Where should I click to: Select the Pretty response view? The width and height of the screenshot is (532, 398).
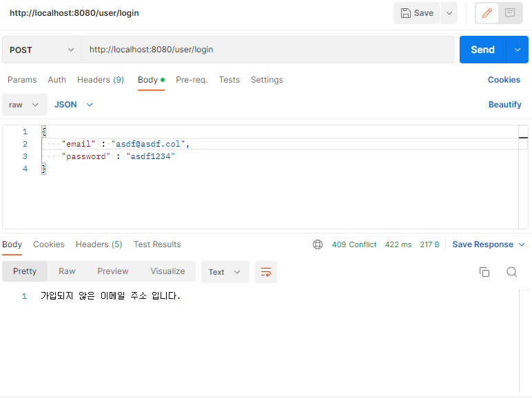pyautogui.click(x=25, y=271)
